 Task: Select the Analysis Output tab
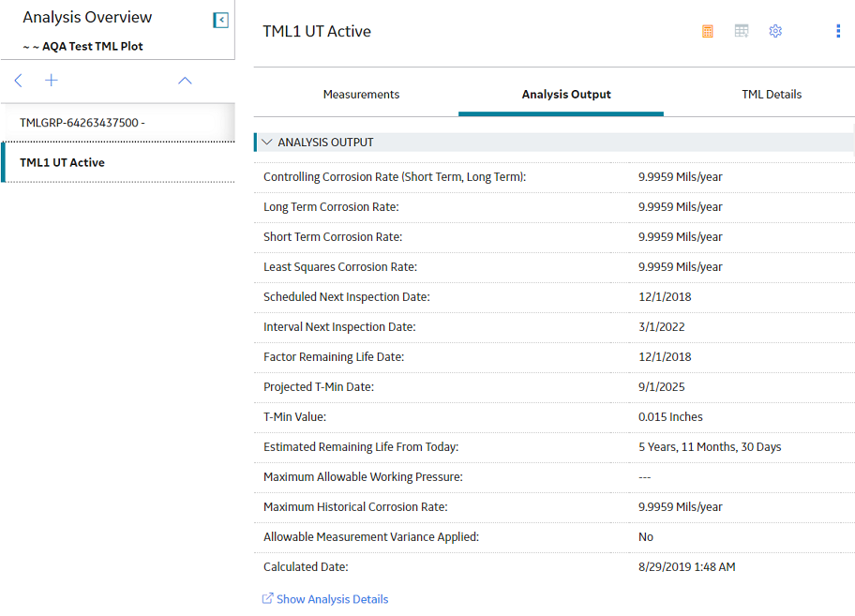point(566,95)
